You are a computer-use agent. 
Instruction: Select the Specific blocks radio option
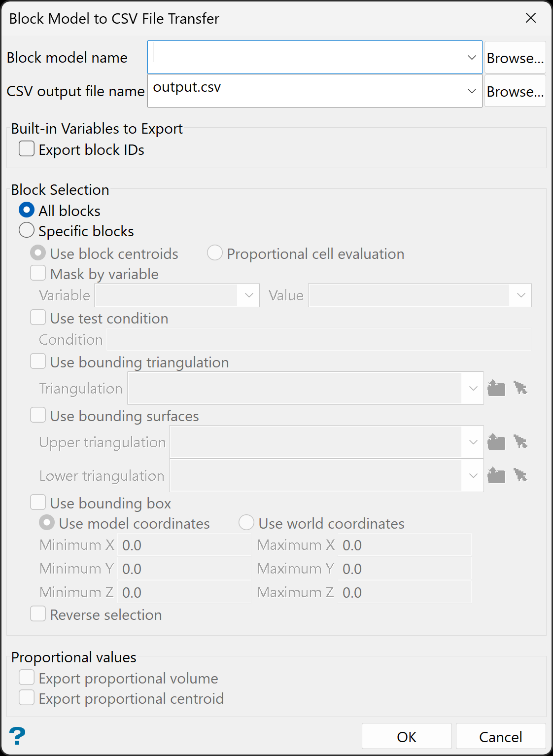[27, 230]
